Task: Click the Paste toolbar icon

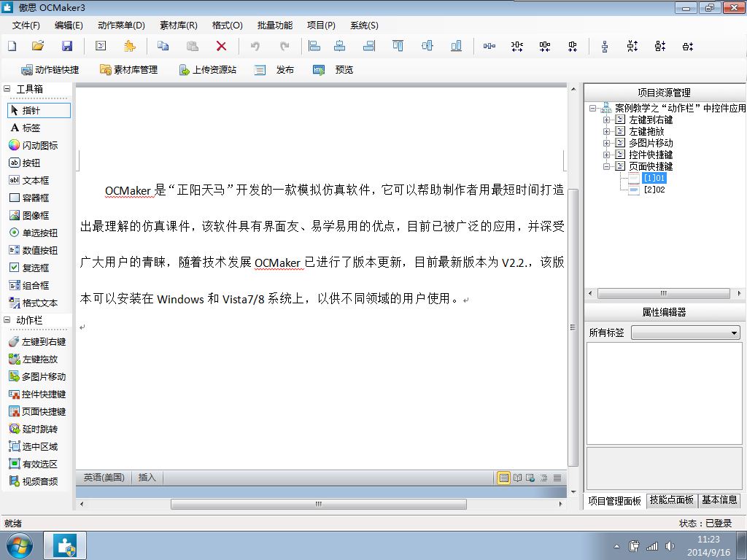Action: 192,46
